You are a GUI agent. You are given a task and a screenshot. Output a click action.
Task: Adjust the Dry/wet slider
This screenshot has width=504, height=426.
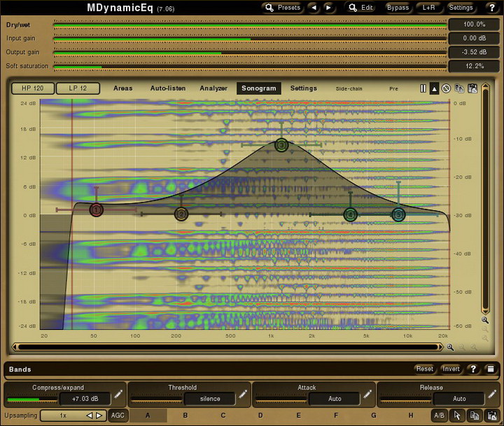pos(250,25)
